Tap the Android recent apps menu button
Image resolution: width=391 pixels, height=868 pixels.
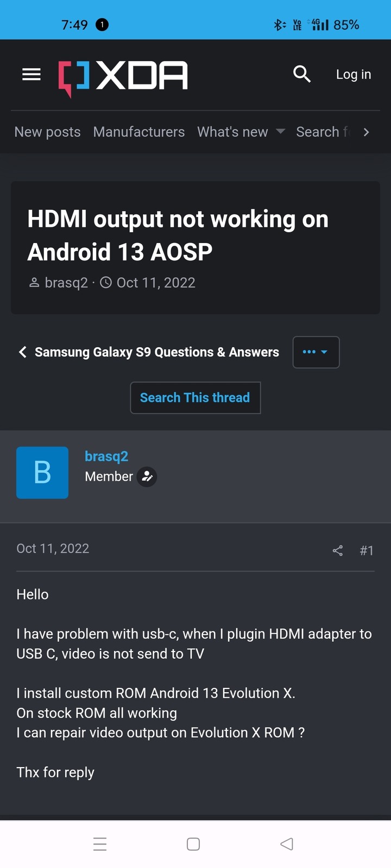pyautogui.click(x=100, y=844)
